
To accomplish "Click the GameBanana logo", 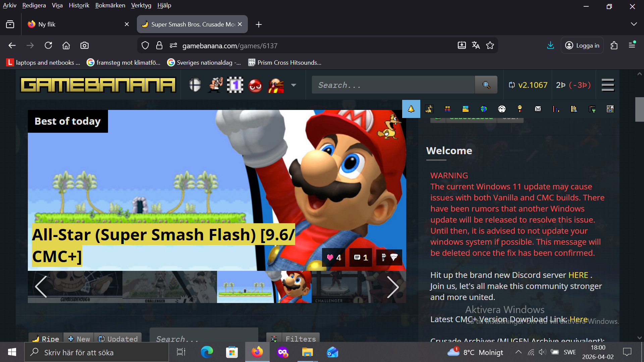I will [98, 85].
